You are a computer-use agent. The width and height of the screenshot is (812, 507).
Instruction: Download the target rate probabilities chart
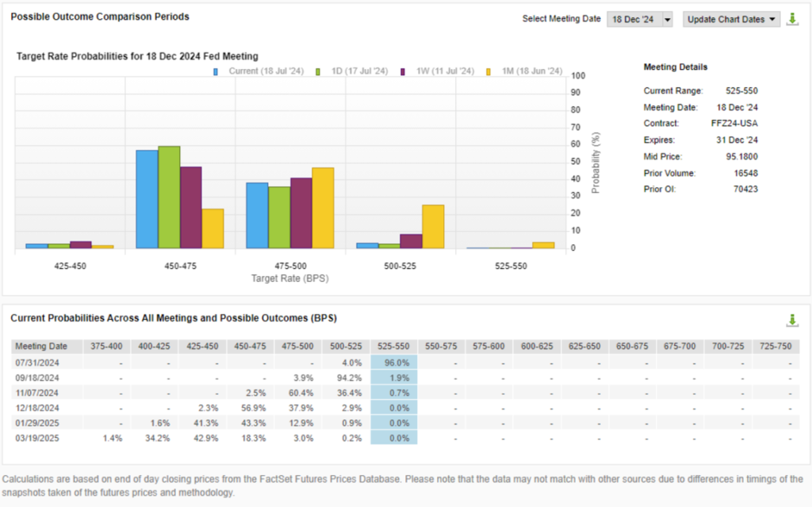click(792, 19)
